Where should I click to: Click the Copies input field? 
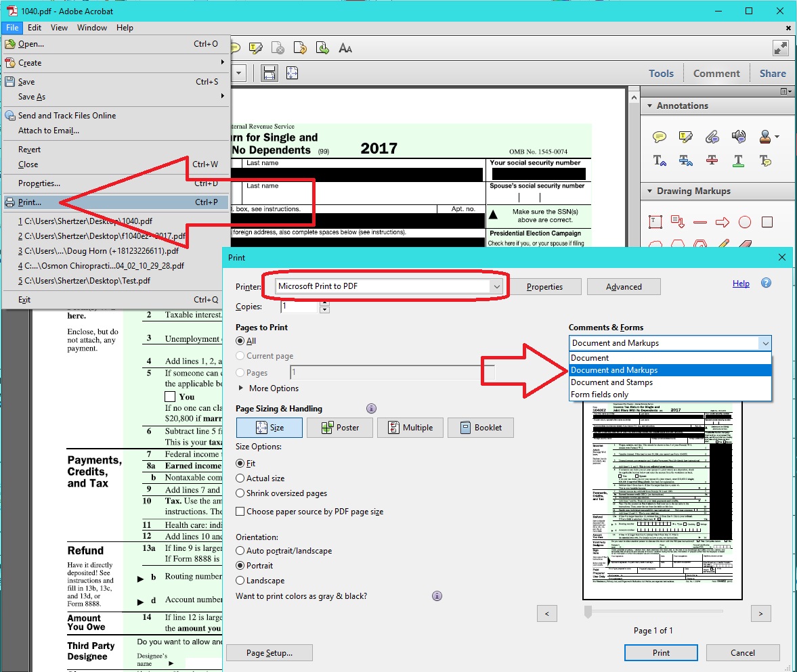click(x=300, y=307)
